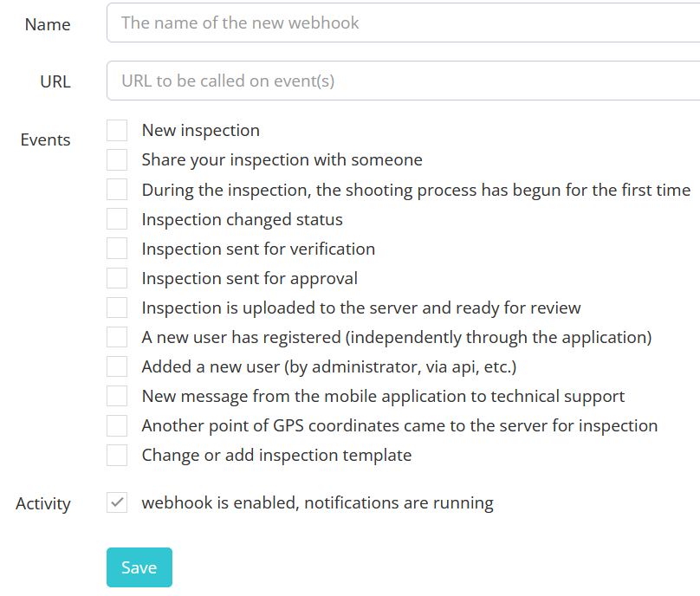Enable New message to technical support event
Image resolution: width=700 pixels, height=596 pixels.
point(117,396)
